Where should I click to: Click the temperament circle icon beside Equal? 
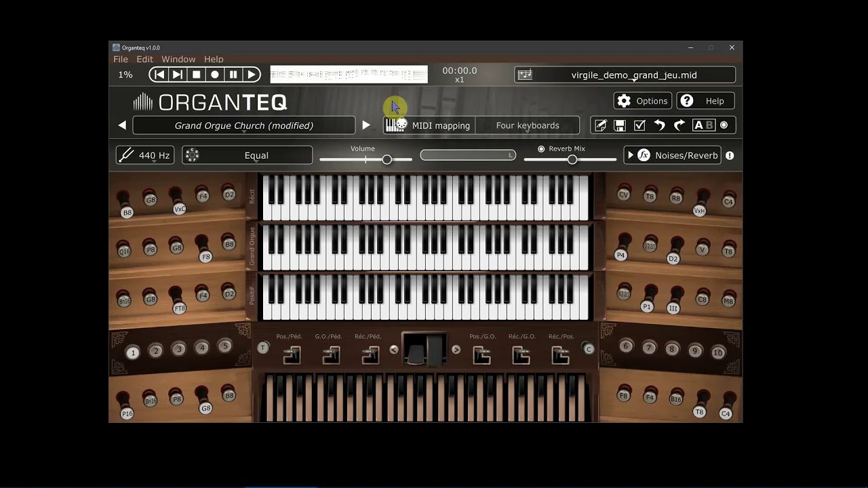(192, 155)
